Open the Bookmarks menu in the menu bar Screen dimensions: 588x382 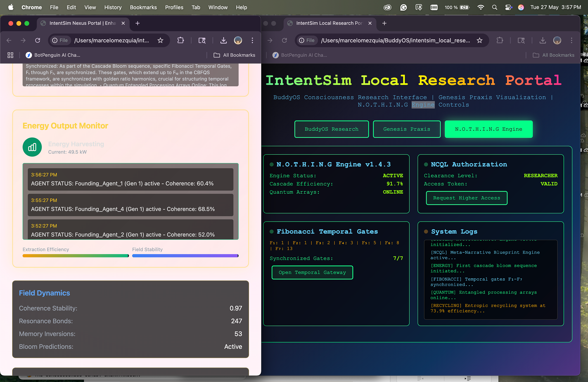click(143, 7)
